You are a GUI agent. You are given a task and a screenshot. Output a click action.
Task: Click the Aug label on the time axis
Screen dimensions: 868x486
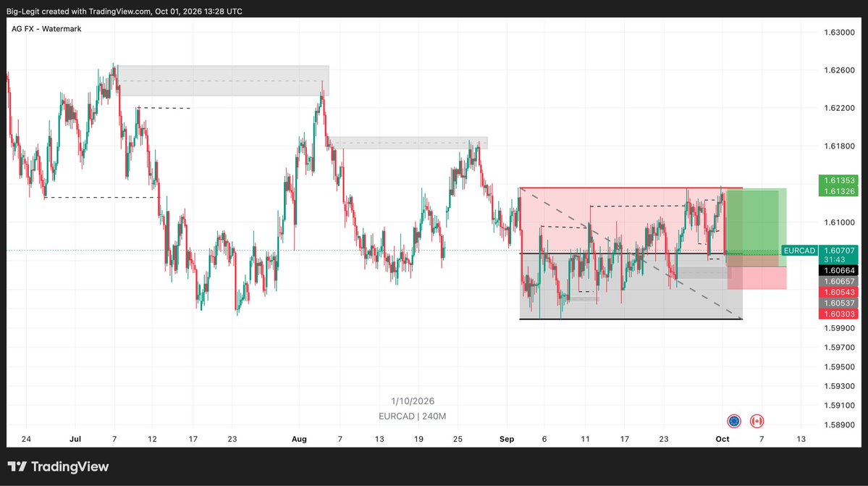(x=299, y=439)
